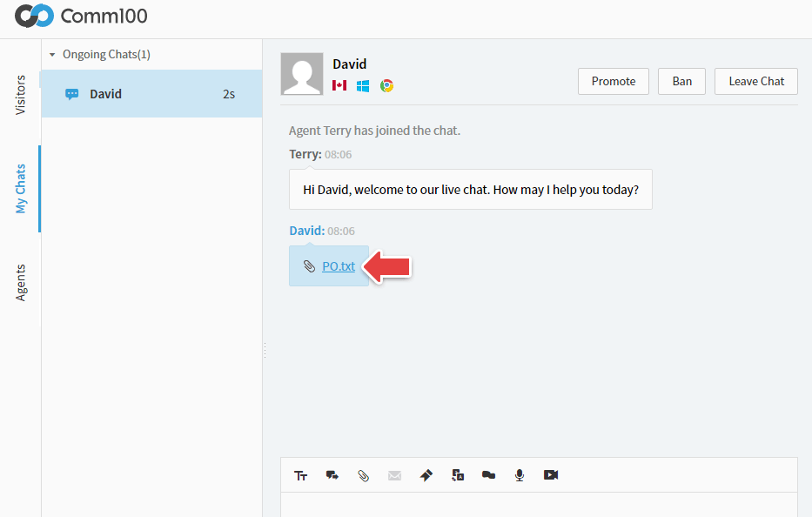
Task: Open the text formatting options
Action: pos(301,475)
